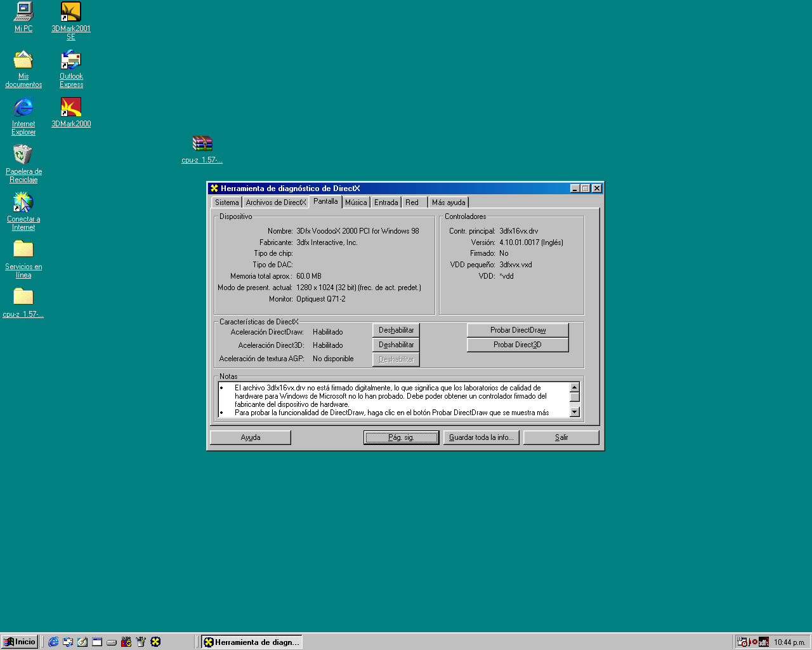
Task: Click the DirectX yellow X quick launch icon
Action: (x=155, y=642)
